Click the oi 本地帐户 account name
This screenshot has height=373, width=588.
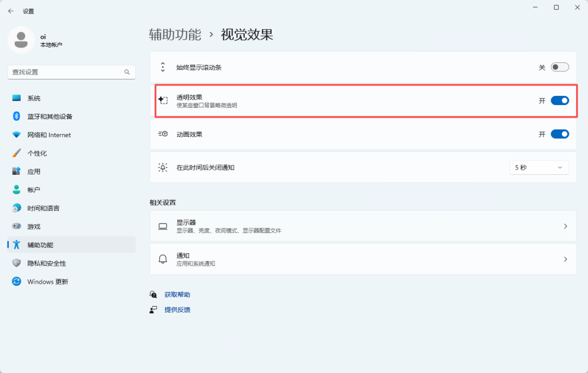[x=51, y=40]
